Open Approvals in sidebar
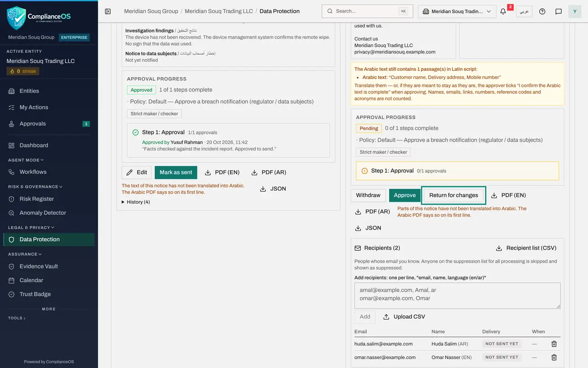 coord(49,124)
